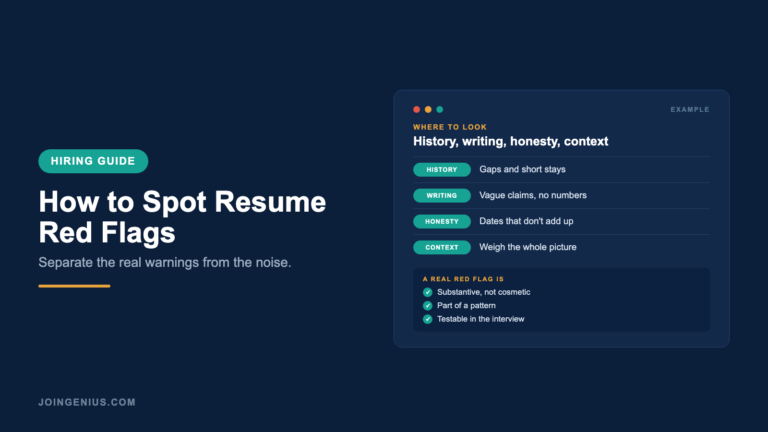Select the HONESTY tag
The width and height of the screenshot is (768, 432).
coord(442,221)
